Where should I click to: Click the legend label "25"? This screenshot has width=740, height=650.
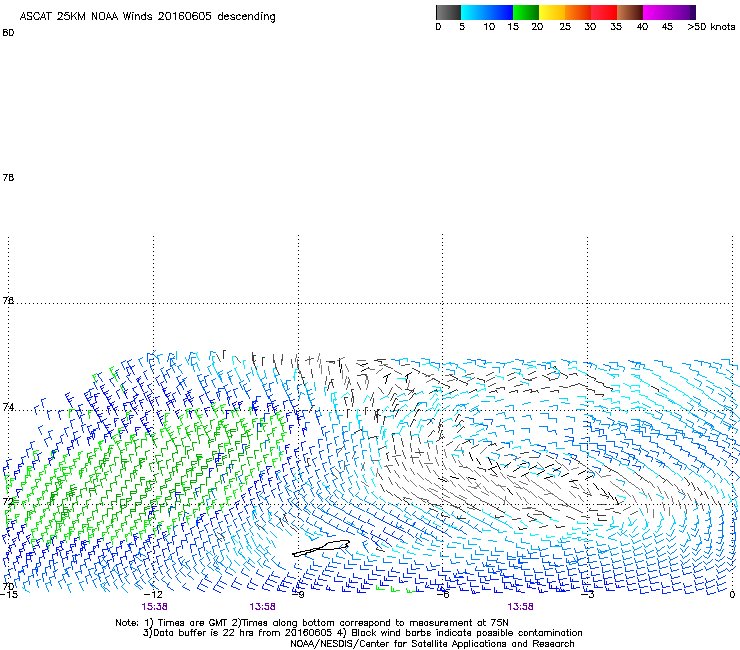point(565,27)
